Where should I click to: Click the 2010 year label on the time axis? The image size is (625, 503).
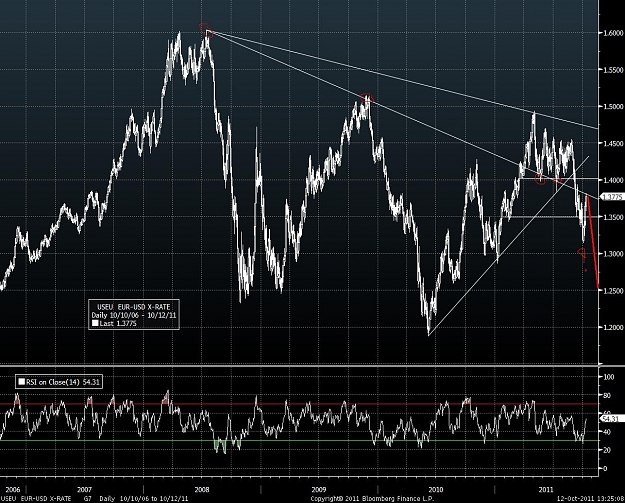point(436,489)
